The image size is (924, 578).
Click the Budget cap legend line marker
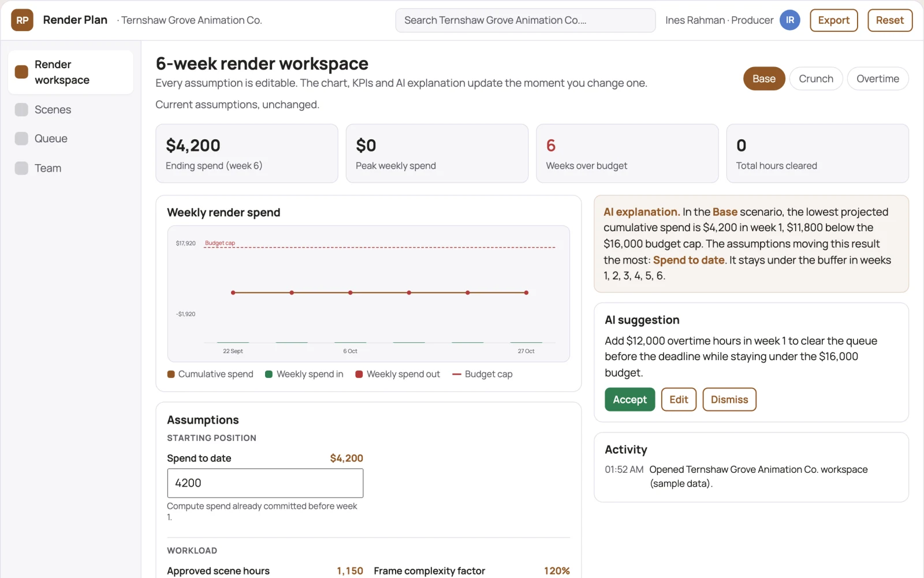(x=456, y=374)
